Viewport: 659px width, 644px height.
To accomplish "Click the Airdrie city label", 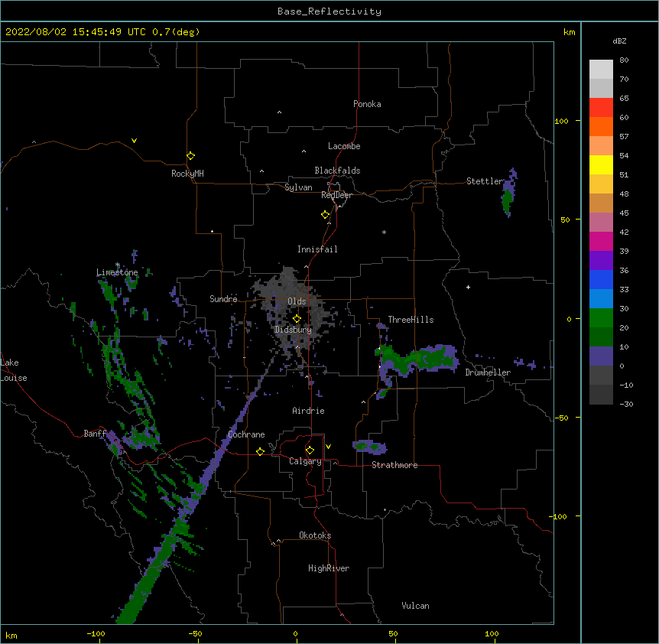I will [x=308, y=411].
